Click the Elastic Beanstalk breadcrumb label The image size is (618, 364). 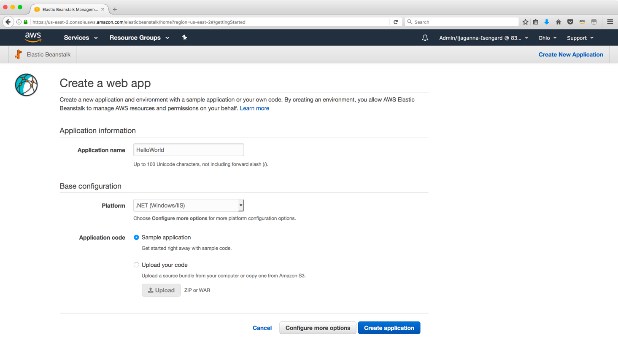[49, 54]
